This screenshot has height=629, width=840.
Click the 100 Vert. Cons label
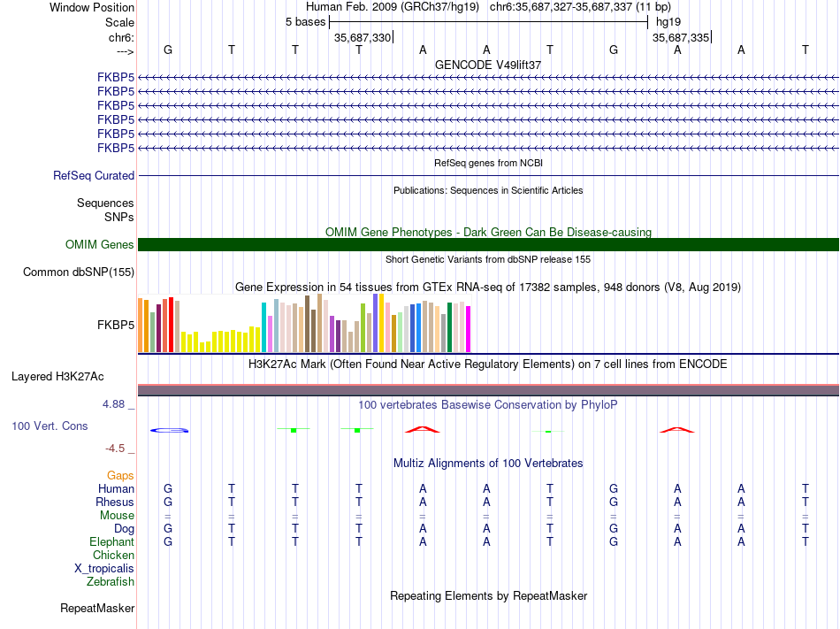[50, 426]
